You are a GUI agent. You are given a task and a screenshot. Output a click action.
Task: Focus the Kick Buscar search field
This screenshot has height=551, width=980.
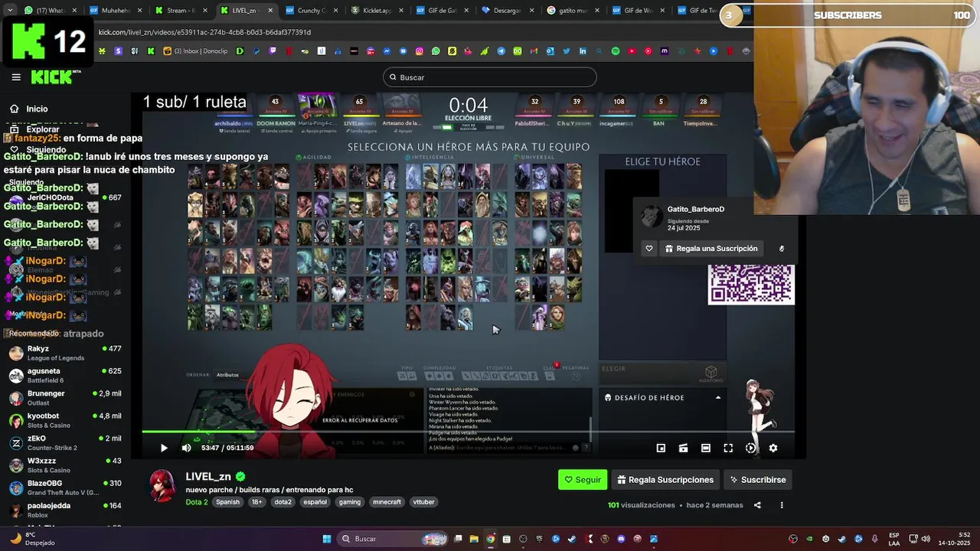pyautogui.click(x=490, y=77)
